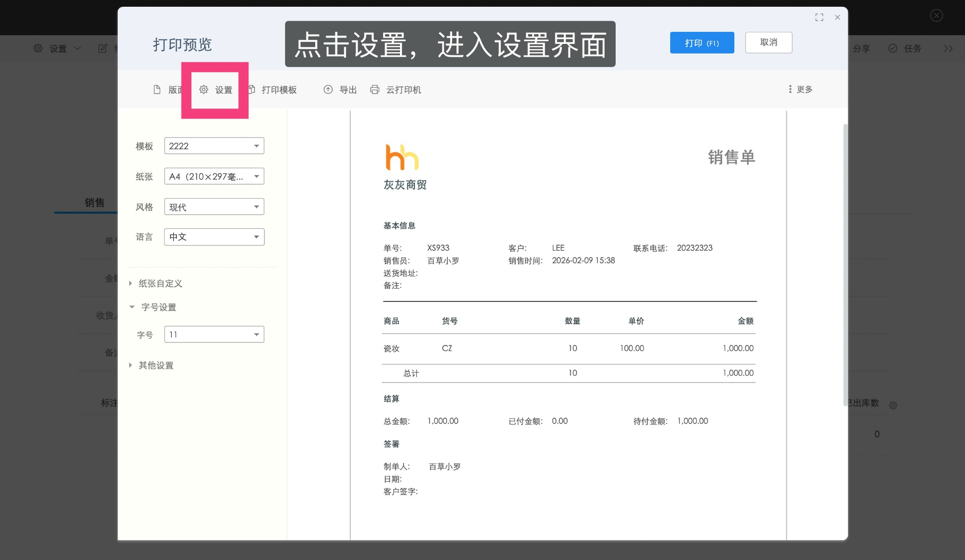This screenshot has height=560, width=965.
Task: Open the 模板 dropdown showing 2222
Action: coord(214,146)
